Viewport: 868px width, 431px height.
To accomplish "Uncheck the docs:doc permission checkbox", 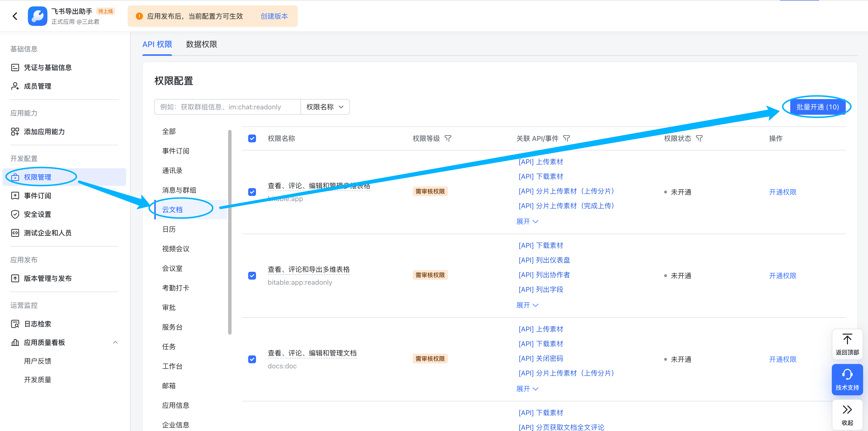I will 252,359.
